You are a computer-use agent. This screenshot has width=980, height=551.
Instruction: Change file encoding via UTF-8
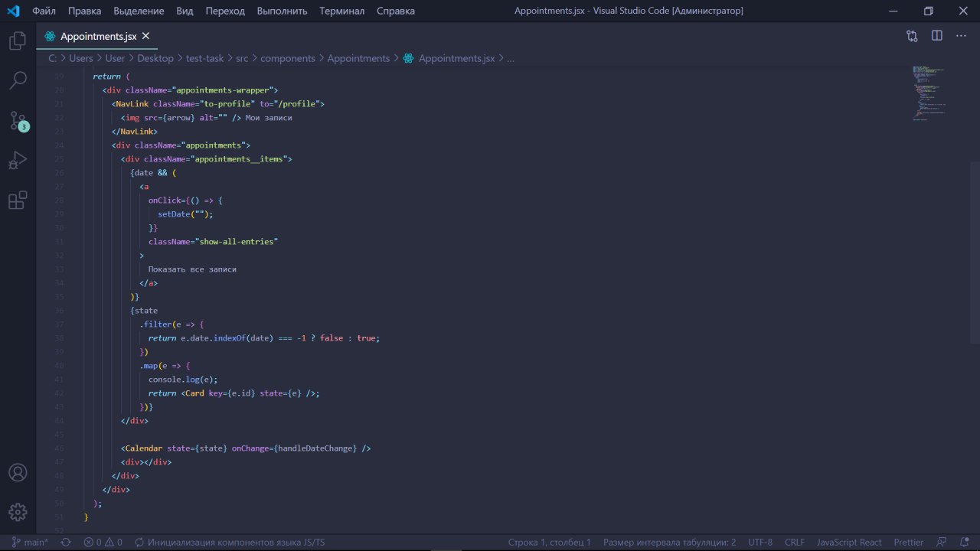(x=760, y=543)
